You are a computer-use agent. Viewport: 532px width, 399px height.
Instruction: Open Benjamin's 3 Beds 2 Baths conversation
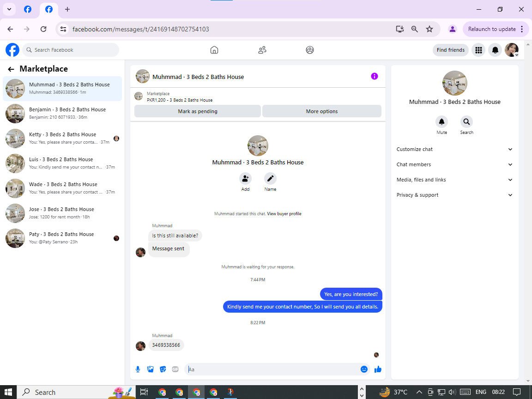[62, 114]
